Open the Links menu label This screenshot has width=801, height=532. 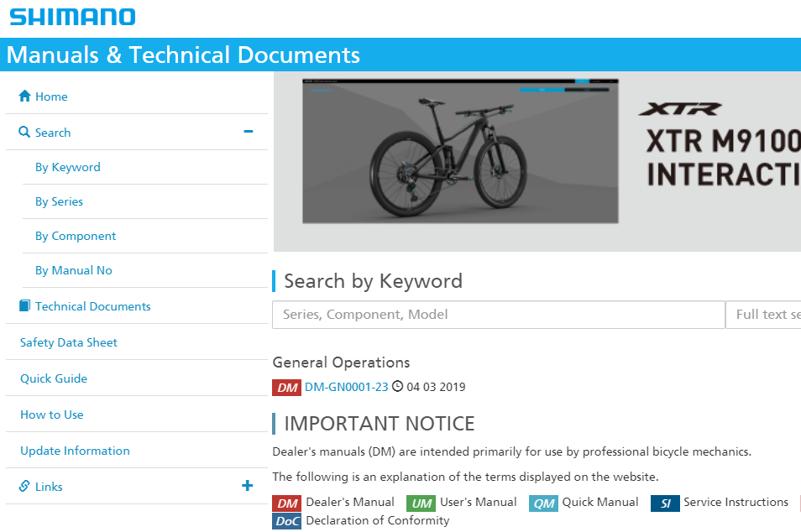point(49,487)
